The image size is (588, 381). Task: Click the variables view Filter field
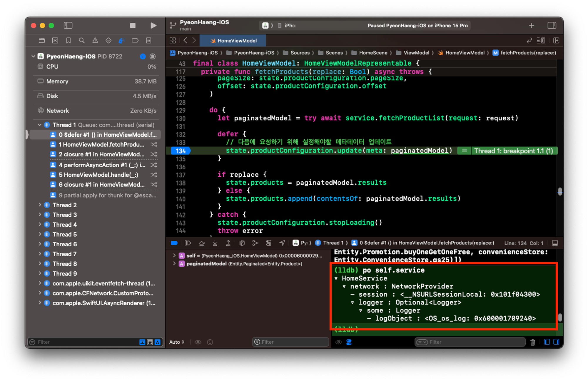[x=290, y=342]
